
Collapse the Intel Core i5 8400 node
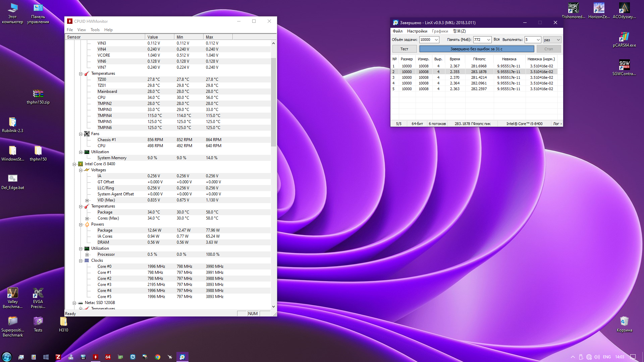[74, 164]
